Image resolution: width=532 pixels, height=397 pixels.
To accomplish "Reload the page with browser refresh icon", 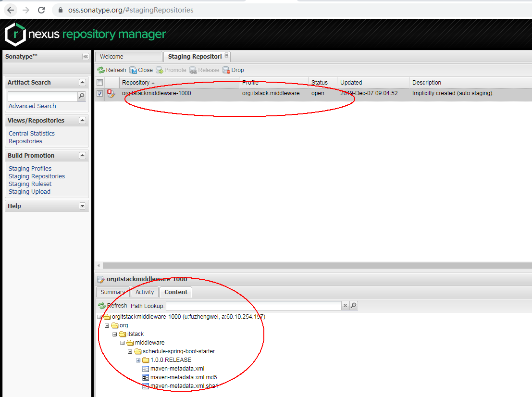I will click(41, 10).
